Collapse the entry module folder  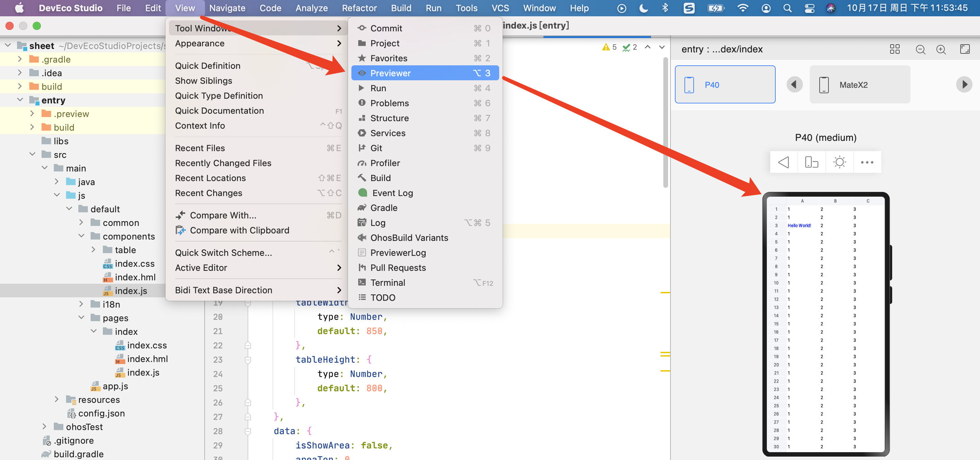[20, 100]
